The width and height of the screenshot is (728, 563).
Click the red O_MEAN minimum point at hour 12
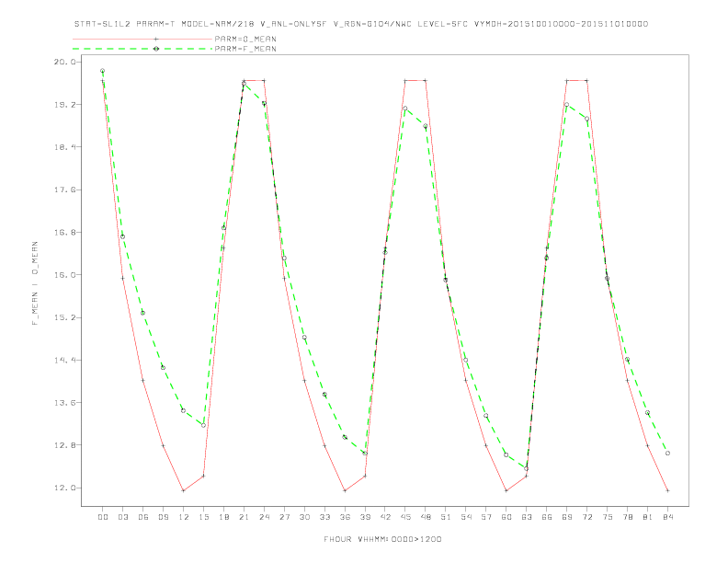(x=184, y=490)
